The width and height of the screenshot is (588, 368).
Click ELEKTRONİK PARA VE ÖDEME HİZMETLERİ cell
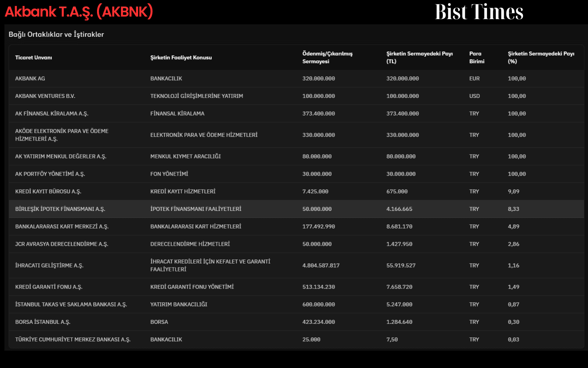[204, 135]
